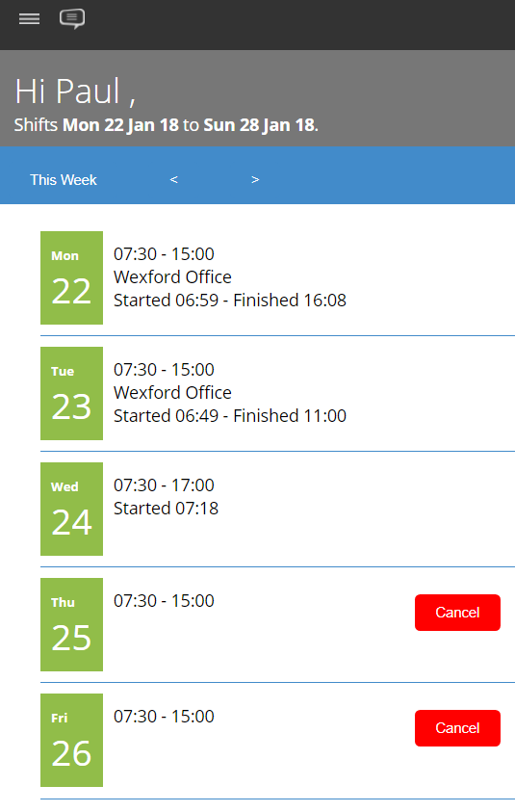Viewport: 515px width, 812px height.
Task: Select the Tue 23 date tile
Action: (71, 394)
